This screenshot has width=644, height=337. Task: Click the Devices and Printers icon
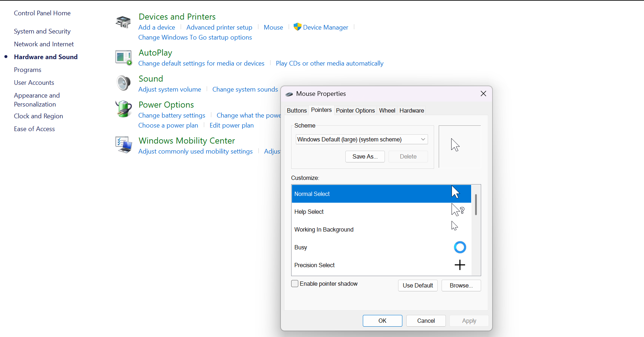(123, 22)
